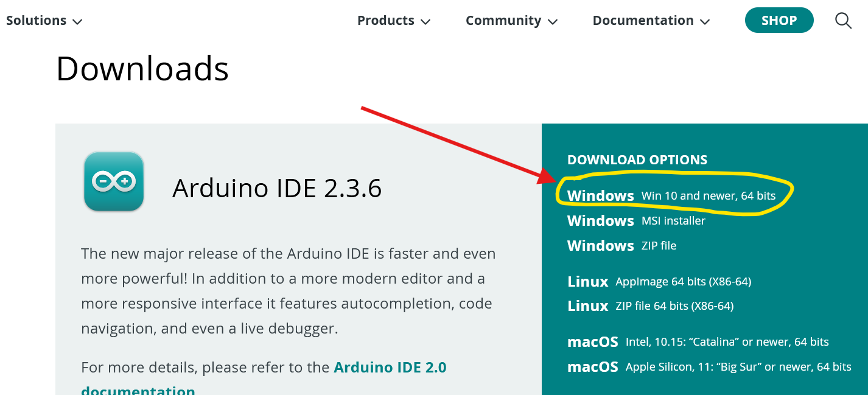
Task: Download macOS Intel 10.15 Catalina version
Action: tap(698, 341)
